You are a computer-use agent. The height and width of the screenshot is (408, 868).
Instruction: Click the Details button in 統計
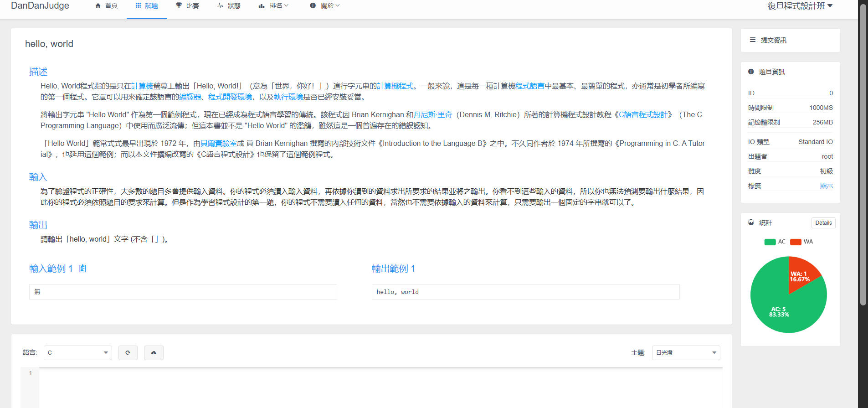[823, 223]
